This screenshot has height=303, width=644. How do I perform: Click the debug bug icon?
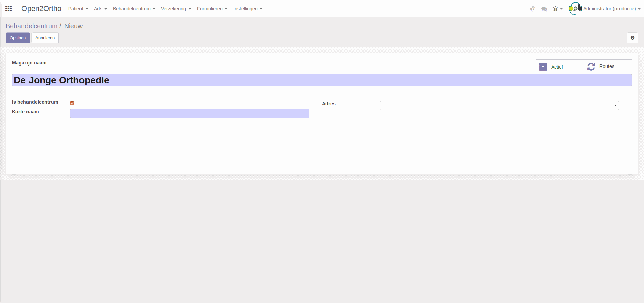coord(555,9)
